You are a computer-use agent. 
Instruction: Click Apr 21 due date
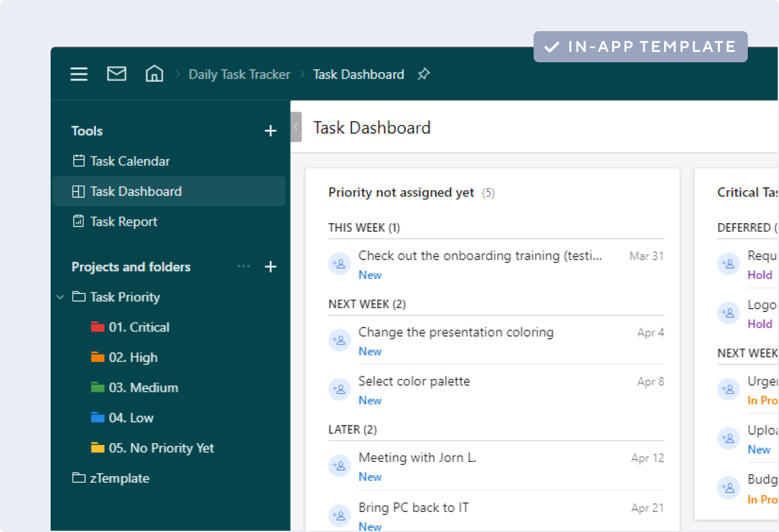(648, 508)
